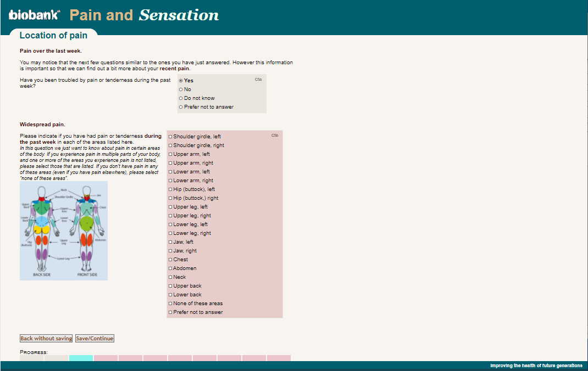This screenshot has width=588, height=371.
Task: Click the cyan progress bar segment
Action: tap(81, 358)
